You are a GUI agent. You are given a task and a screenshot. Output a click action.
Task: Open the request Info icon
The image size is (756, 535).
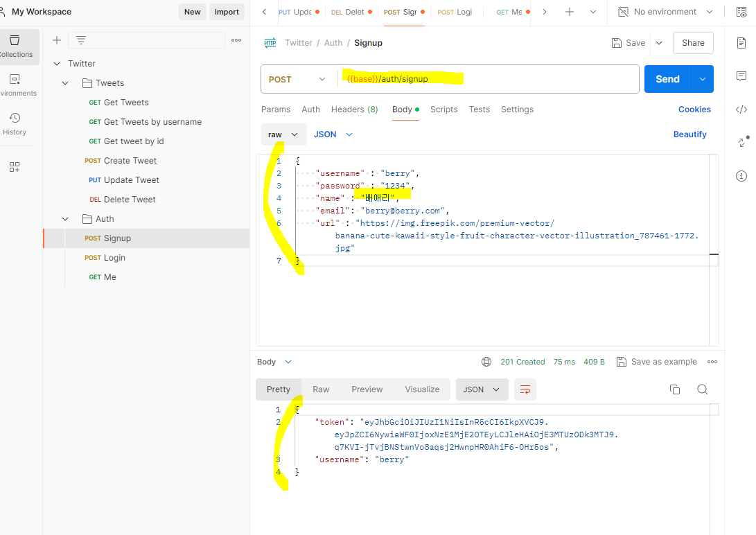coord(741,176)
